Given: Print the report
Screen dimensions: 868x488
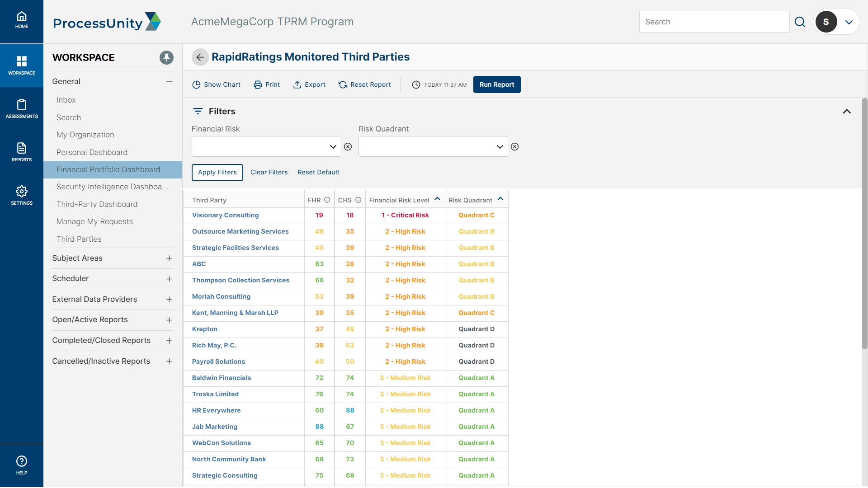Looking at the screenshot, I should [267, 84].
